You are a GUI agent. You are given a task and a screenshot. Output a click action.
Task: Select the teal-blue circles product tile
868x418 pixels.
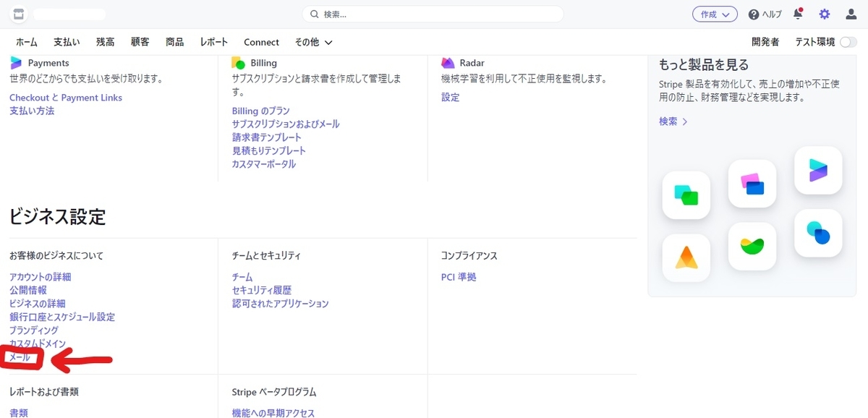818,233
